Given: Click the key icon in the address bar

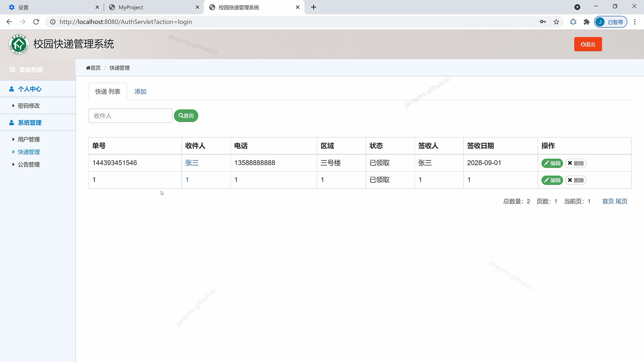Looking at the screenshot, I should click(543, 22).
